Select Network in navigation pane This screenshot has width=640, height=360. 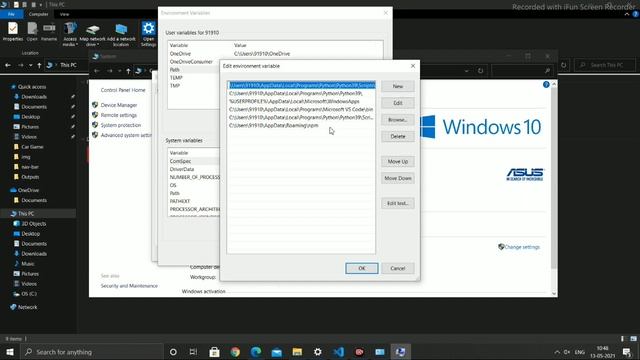(x=27, y=307)
